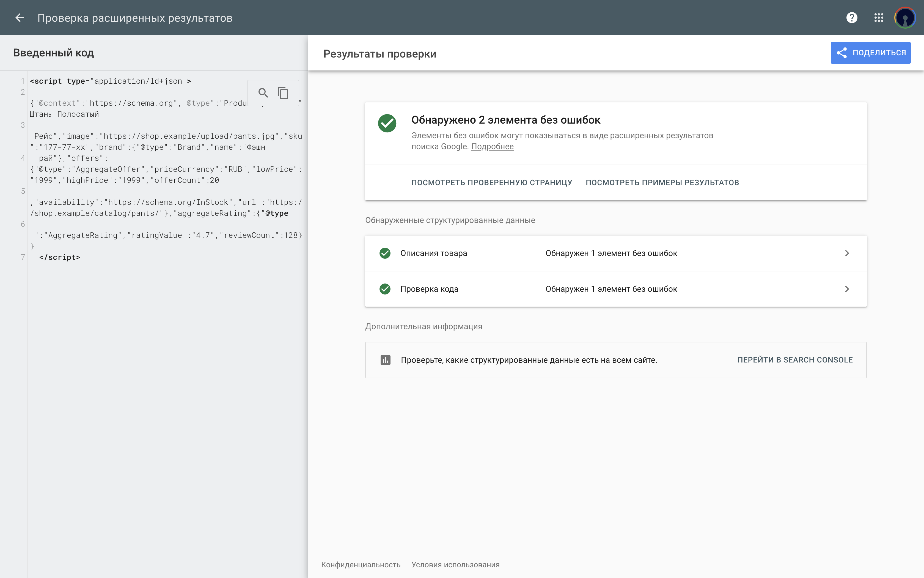Image resolution: width=924 pixels, height=578 pixels.
Task: Go back using the arrow icon
Action: [20, 18]
